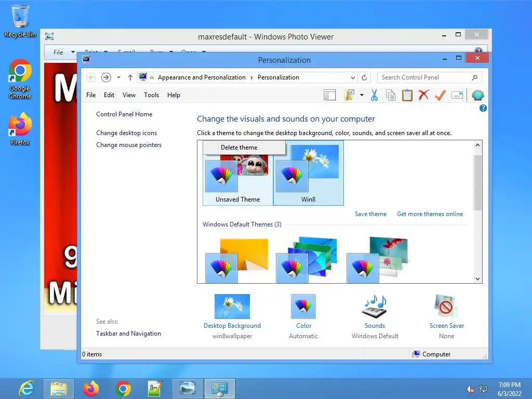Image resolution: width=532 pixels, height=399 pixels.
Task: Open the Edit menu
Action: 109,95
